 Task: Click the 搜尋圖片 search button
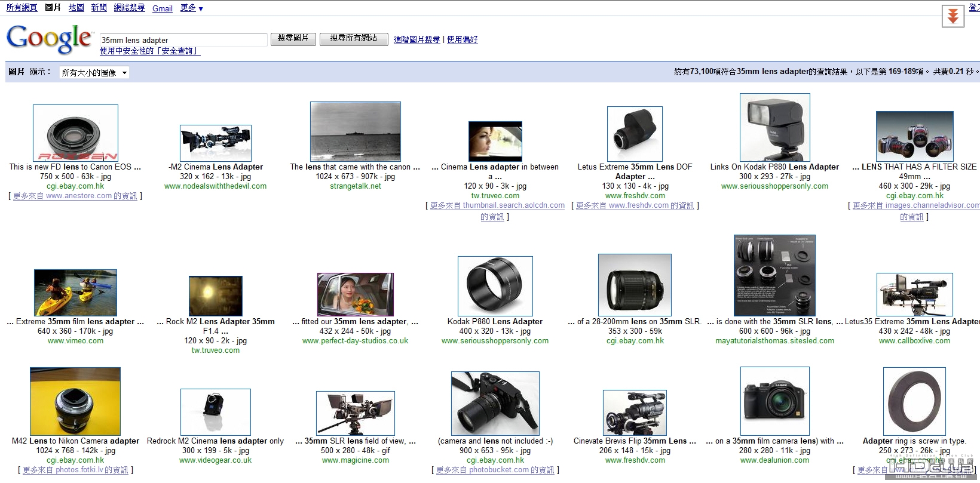click(293, 38)
